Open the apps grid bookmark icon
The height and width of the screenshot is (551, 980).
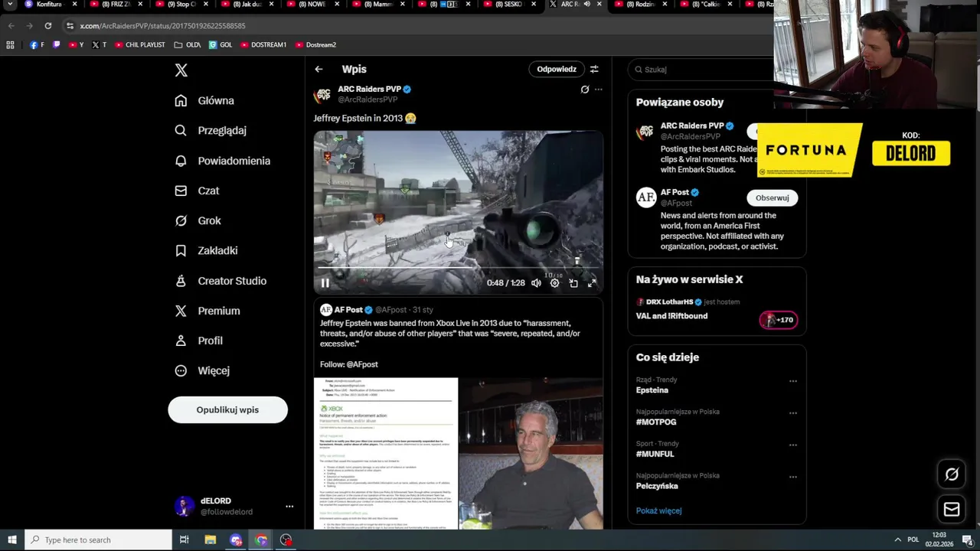coord(10,45)
